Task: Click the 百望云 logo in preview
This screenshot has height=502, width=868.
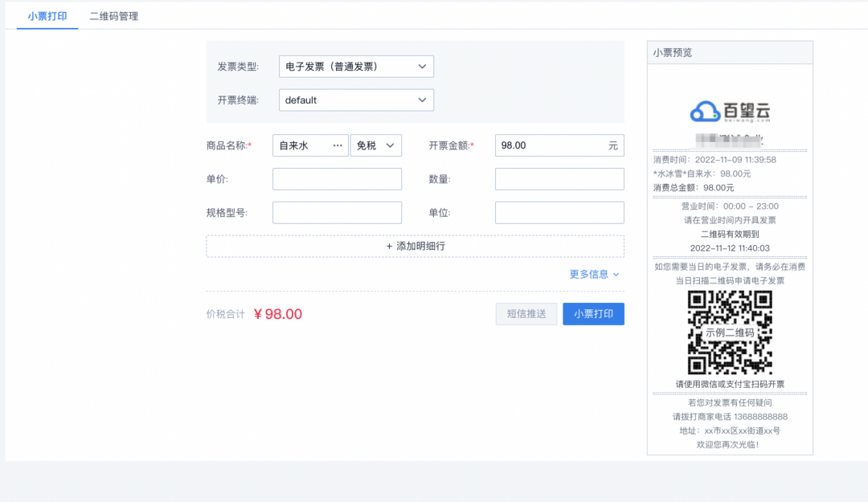Action: pos(730,112)
